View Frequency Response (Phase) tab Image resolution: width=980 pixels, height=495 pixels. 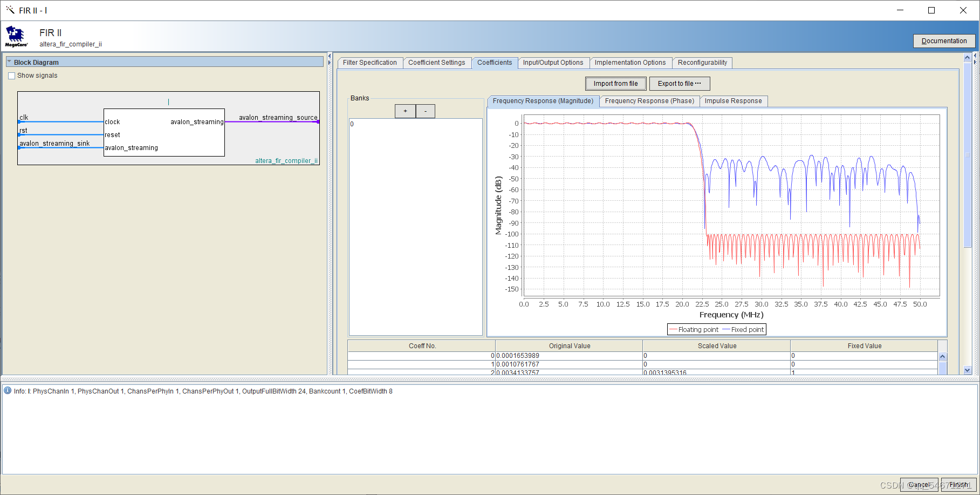coord(649,101)
